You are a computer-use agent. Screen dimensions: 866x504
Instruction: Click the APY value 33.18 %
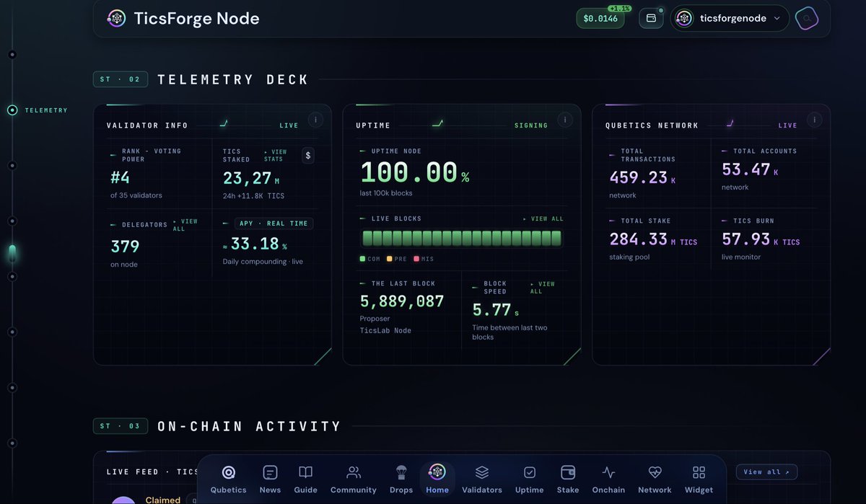click(x=255, y=244)
